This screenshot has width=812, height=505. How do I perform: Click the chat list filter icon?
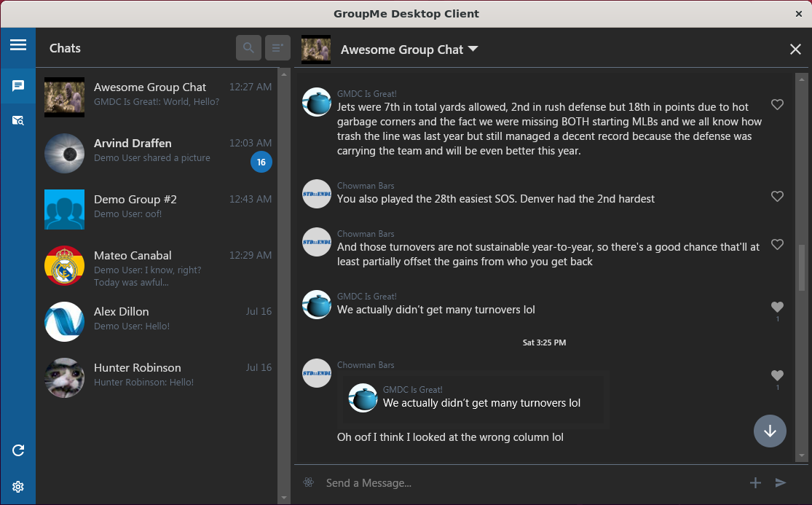pos(277,47)
